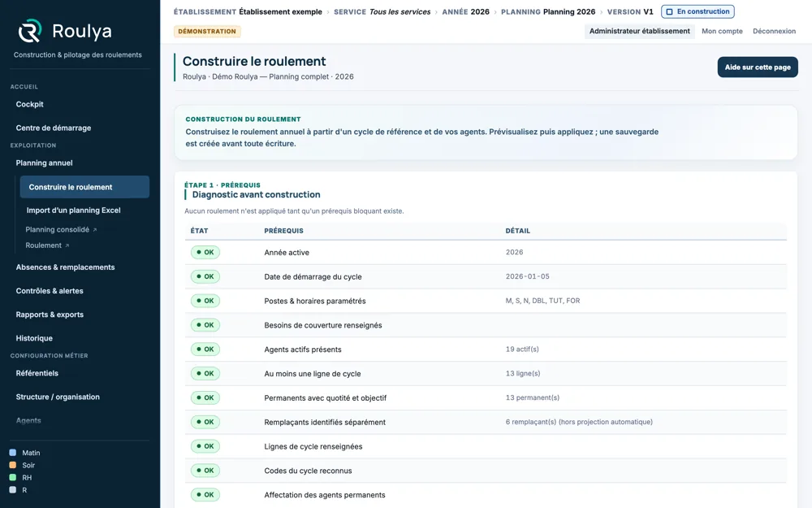The image size is (812, 508).
Task: Click Codes du cycle reconnus
Action: (308, 471)
